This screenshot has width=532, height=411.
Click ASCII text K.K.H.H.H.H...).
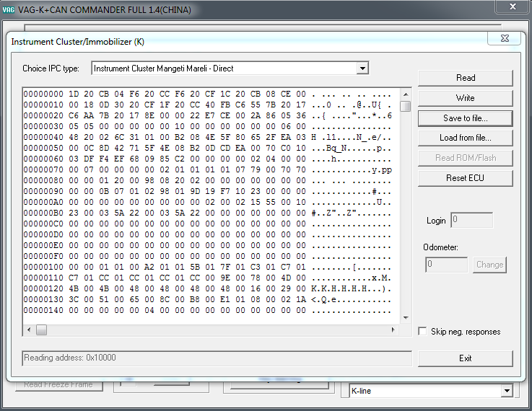tap(351, 289)
